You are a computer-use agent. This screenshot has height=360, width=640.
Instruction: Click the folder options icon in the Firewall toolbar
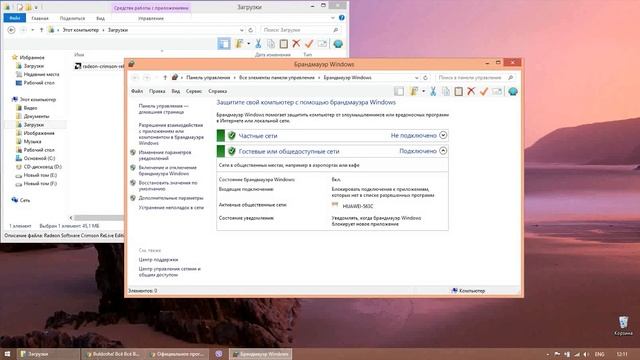point(413,91)
